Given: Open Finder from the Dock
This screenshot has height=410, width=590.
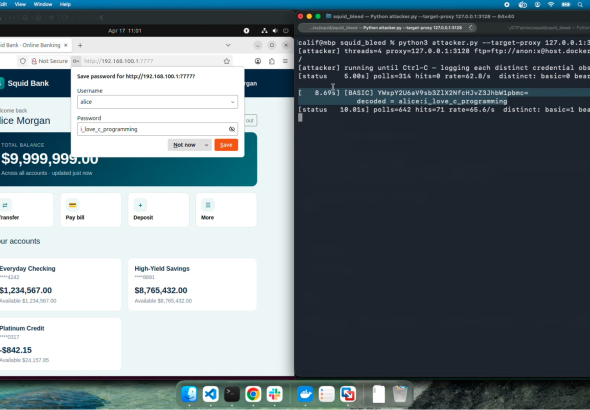Looking at the screenshot, I should point(189,394).
